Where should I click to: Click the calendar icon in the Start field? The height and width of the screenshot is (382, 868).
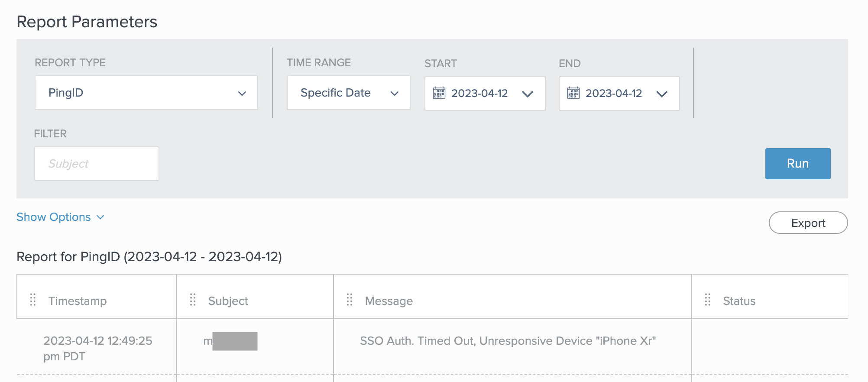coord(439,94)
